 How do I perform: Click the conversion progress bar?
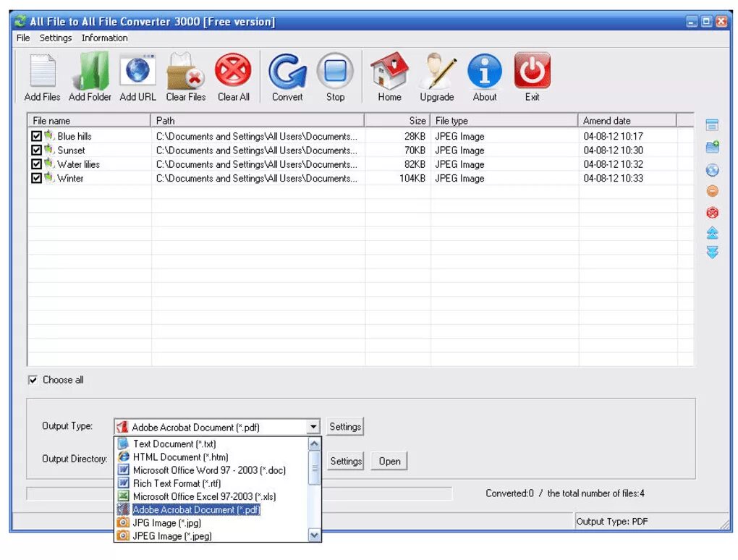point(239,493)
